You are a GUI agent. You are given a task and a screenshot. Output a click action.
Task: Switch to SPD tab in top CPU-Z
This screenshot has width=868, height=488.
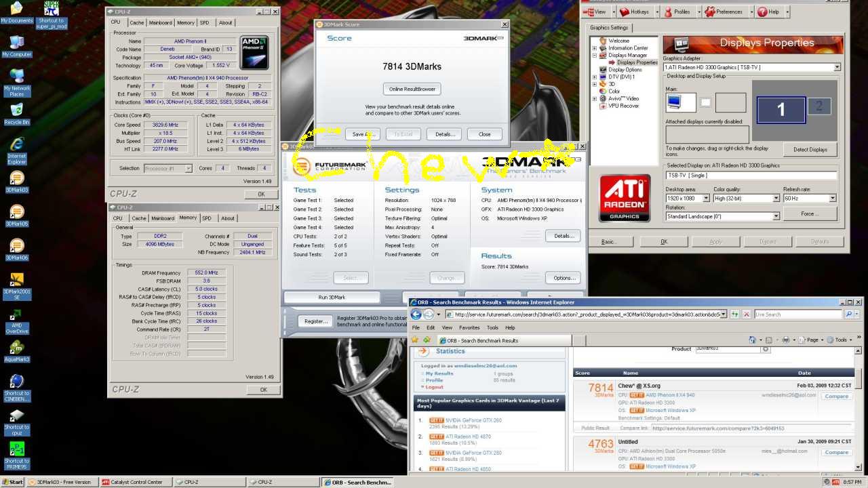pyautogui.click(x=204, y=22)
